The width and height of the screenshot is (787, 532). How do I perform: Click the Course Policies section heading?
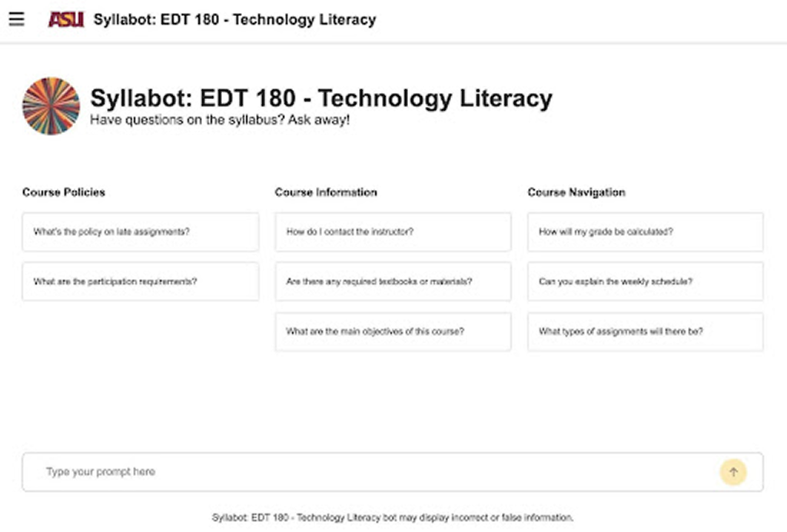click(64, 192)
